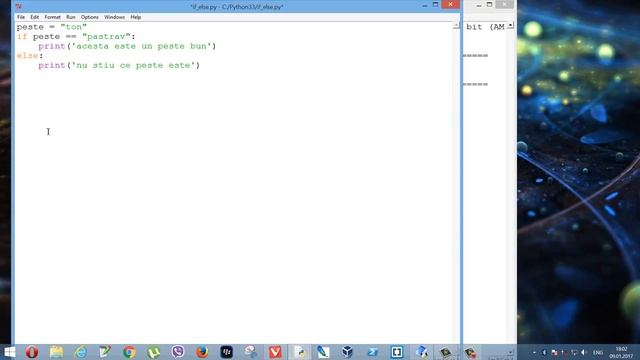
Task: Open the clock showing 09.01.2017
Action: (621, 352)
